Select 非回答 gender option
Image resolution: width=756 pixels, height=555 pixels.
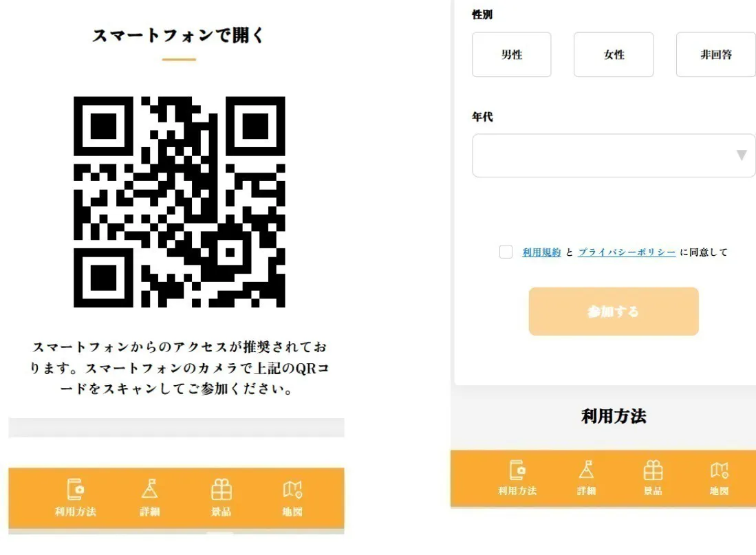(x=716, y=54)
